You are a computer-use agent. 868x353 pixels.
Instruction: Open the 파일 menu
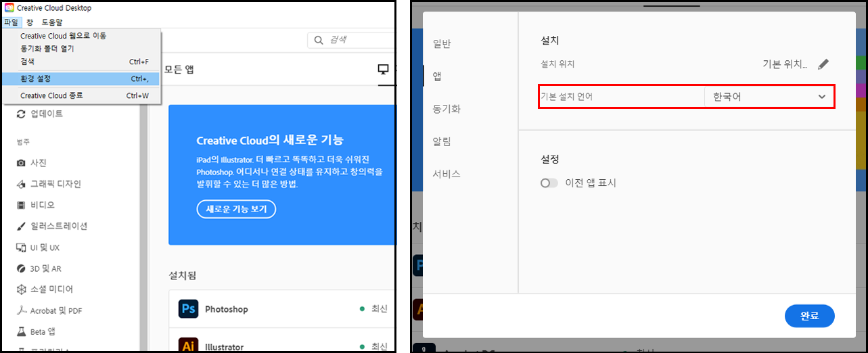click(x=11, y=22)
